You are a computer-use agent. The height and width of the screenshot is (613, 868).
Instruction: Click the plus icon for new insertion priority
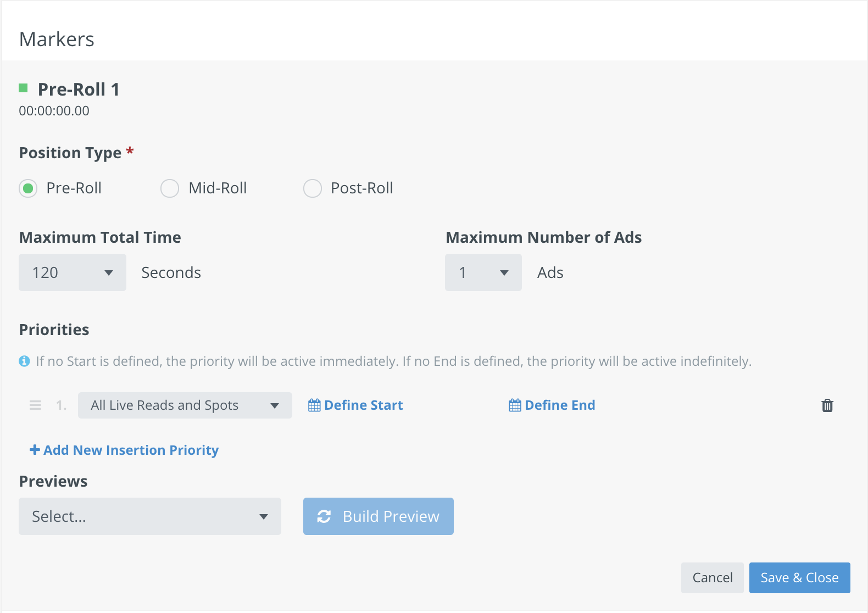pos(35,450)
